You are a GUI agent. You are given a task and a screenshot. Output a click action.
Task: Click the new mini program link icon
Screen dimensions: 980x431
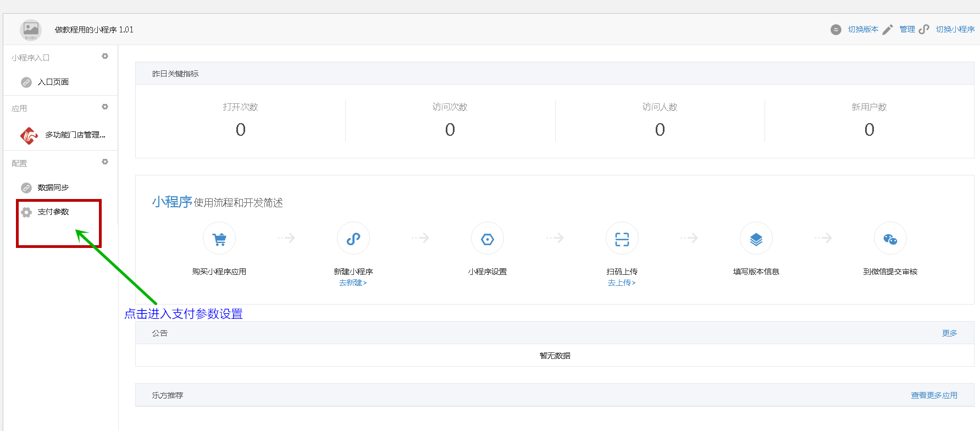click(353, 239)
